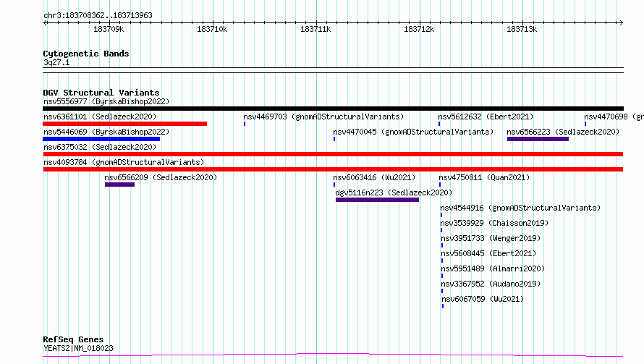Open nsv5446069 (ByrskaBishop2022) variant label
The image size is (644, 364).
pyautogui.click(x=106, y=132)
